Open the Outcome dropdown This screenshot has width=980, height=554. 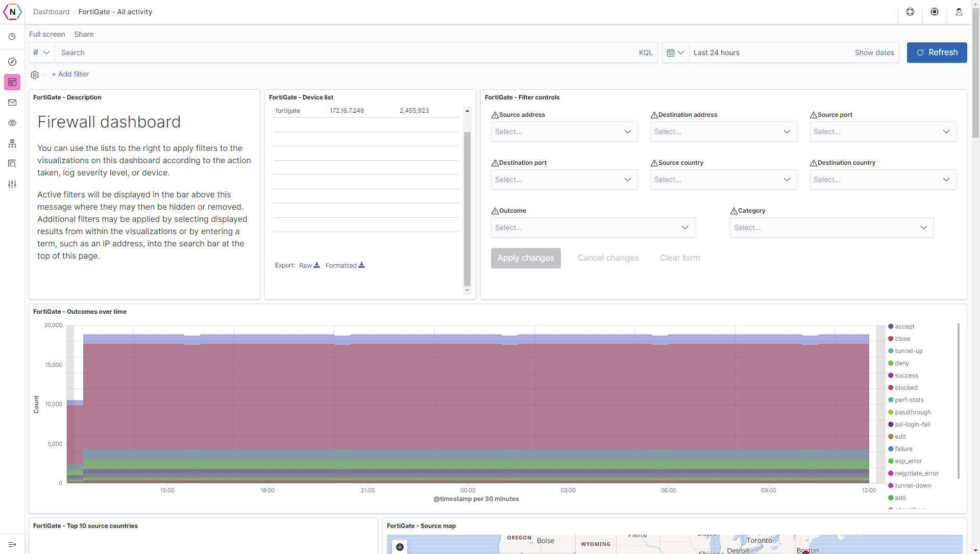tap(593, 228)
